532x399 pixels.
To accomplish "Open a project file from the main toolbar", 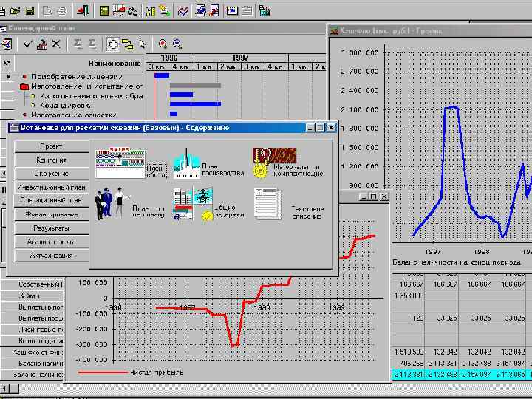I will pos(15,11).
